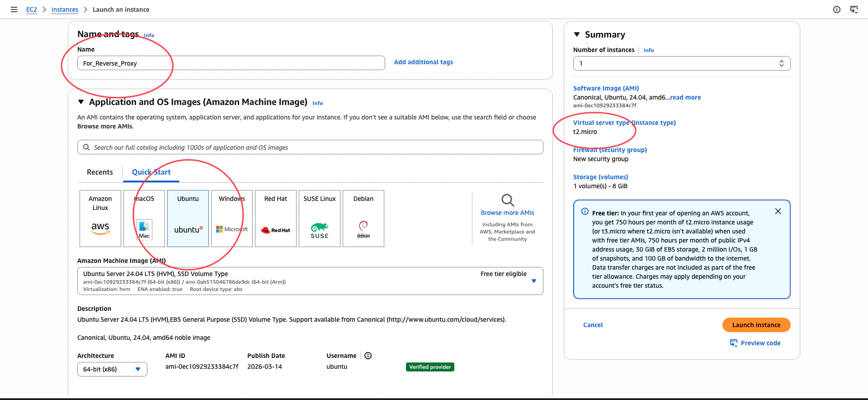Click the ubuntu username value
868x400 pixels.
(337, 367)
